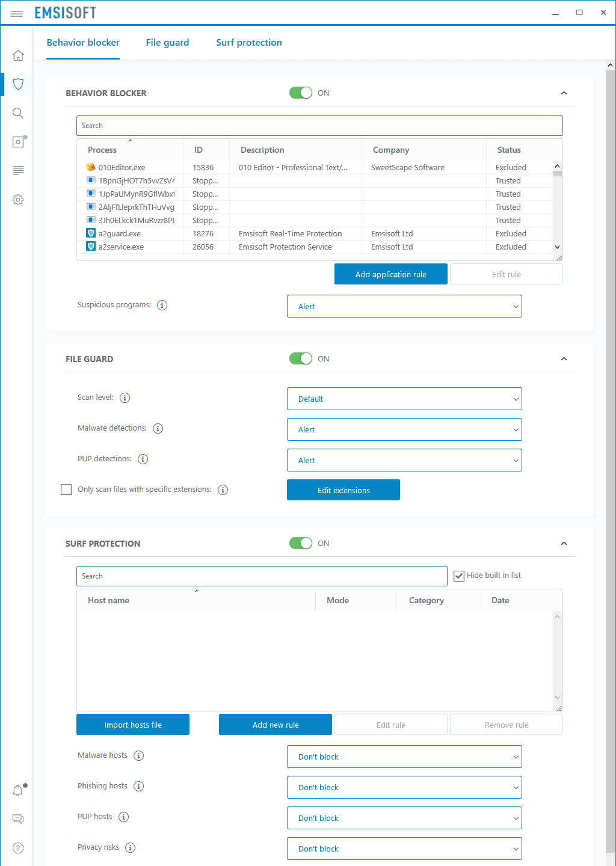Click the 010Editor.exe process icon
The image size is (616, 866).
pos(91,167)
